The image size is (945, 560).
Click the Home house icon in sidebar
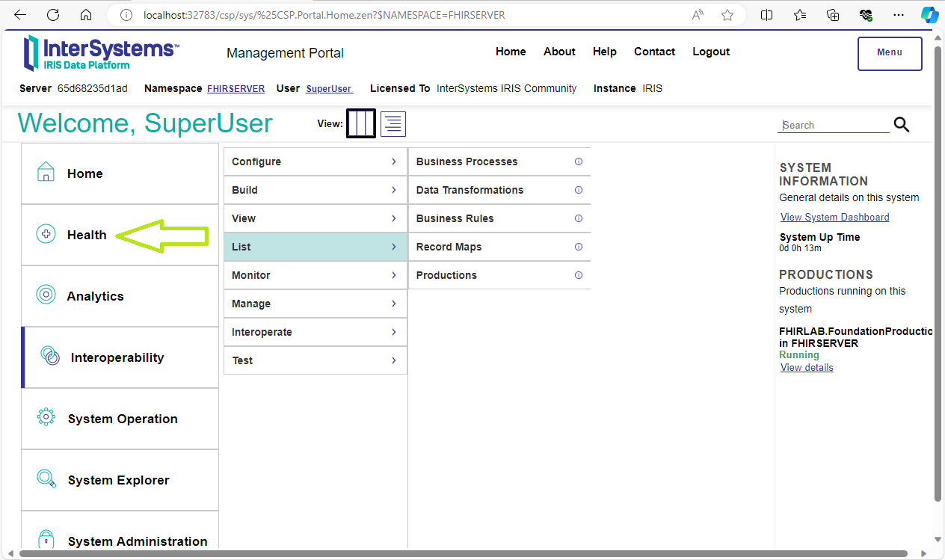tap(46, 172)
